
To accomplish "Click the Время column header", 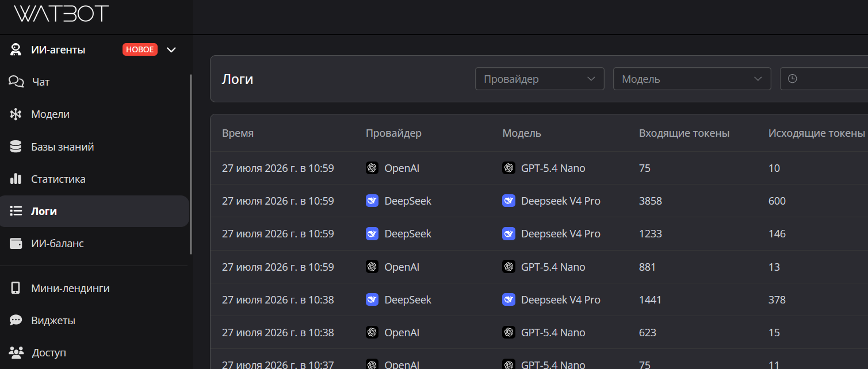I will click(238, 133).
